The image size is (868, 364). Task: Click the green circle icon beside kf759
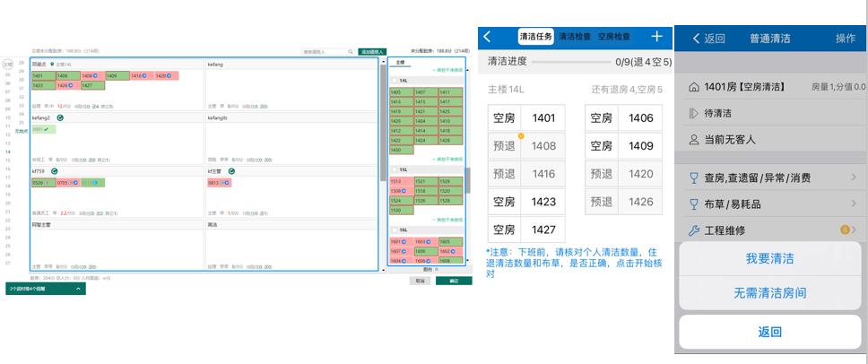(x=54, y=170)
